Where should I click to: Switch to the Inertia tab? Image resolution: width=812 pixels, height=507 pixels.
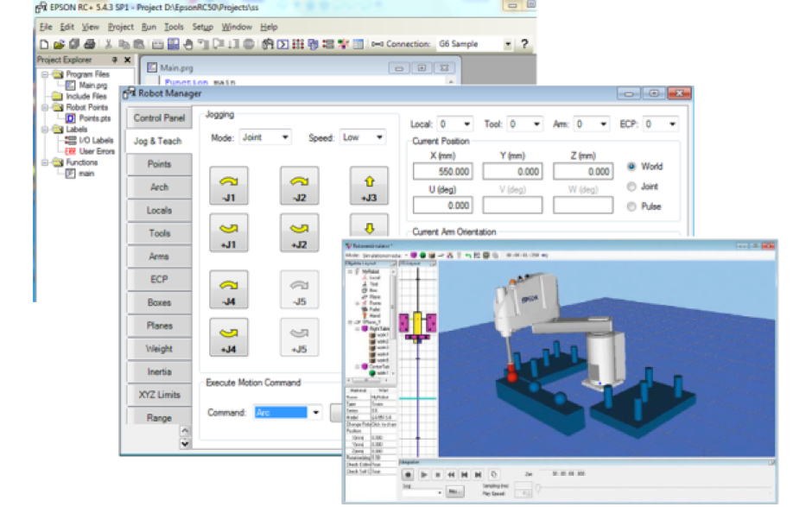159,372
